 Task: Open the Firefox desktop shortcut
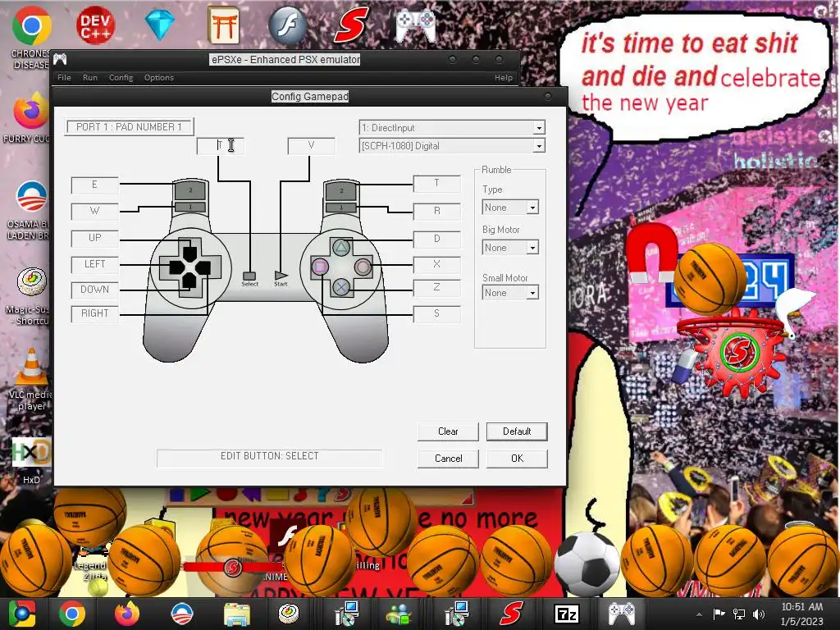[30, 111]
